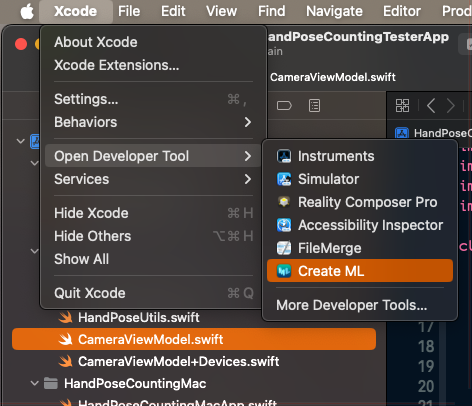The width and height of the screenshot is (472, 406).
Task: Open the Apple menu
Action: pyautogui.click(x=27, y=12)
